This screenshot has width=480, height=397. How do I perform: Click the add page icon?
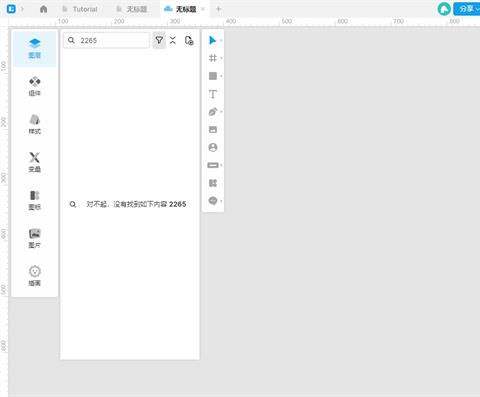189,40
